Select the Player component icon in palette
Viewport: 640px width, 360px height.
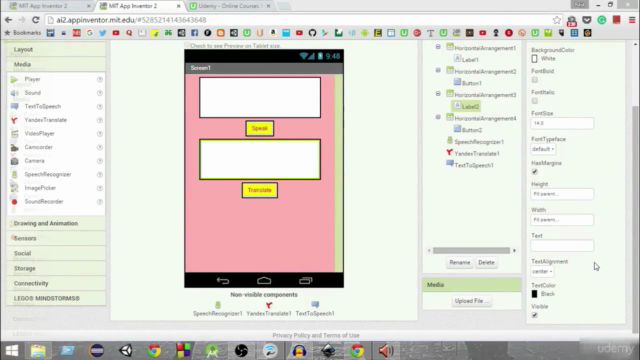coord(14,79)
